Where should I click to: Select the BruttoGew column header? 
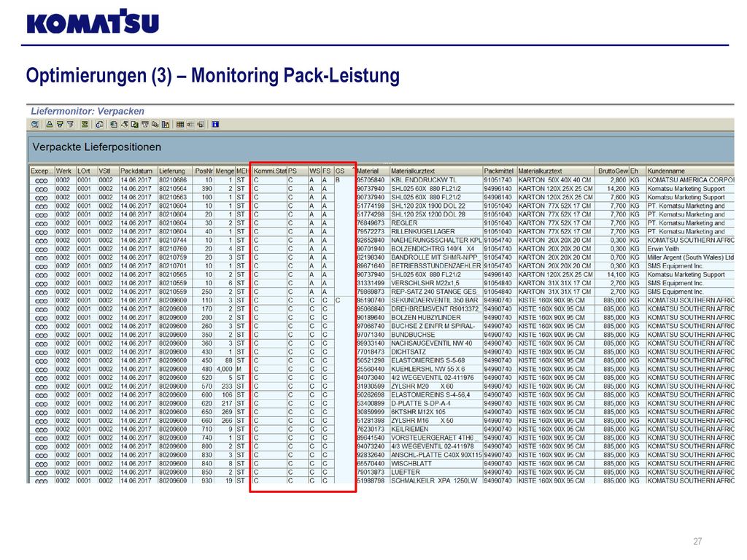613,171
